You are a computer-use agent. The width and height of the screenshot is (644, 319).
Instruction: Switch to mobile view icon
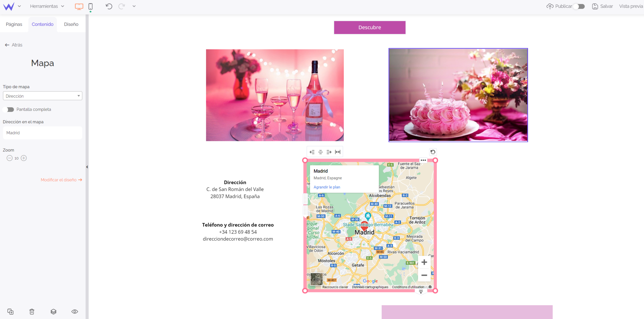(x=90, y=6)
